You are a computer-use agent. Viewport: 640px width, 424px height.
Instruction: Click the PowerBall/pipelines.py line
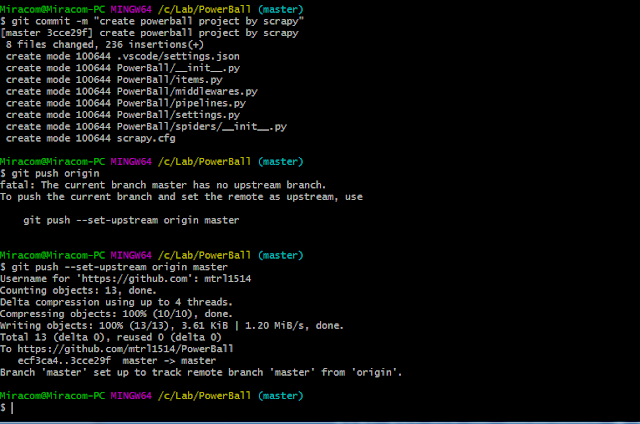tap(126, 103)
